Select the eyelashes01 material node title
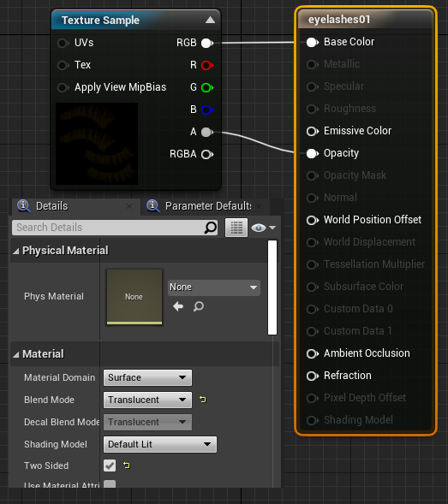Screen dimensions: 448x504 pyautogui.click(x=339, y=20)
